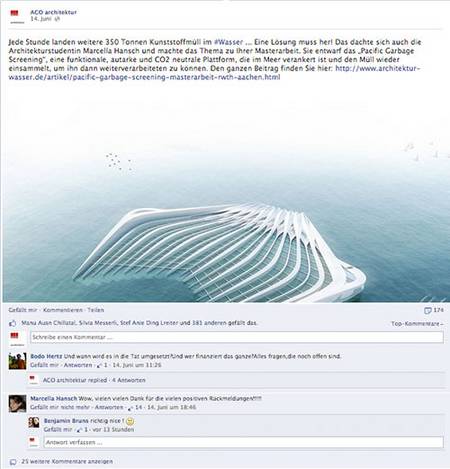The height and width of the screenshot is (469, 450).
Task: Click the thumbs-up likes icon
Action: [13, 323]
